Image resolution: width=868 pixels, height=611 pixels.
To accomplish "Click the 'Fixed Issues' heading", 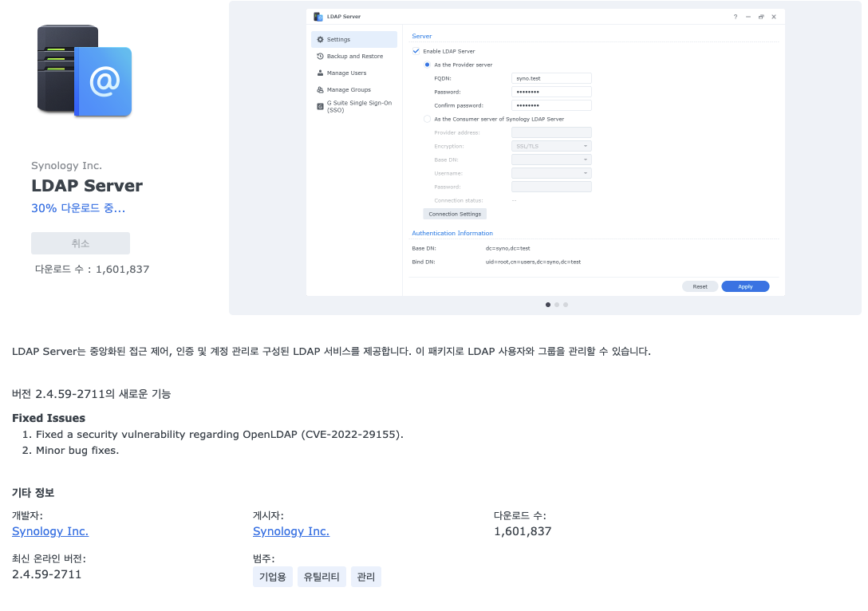I will (x=49, y=419).
